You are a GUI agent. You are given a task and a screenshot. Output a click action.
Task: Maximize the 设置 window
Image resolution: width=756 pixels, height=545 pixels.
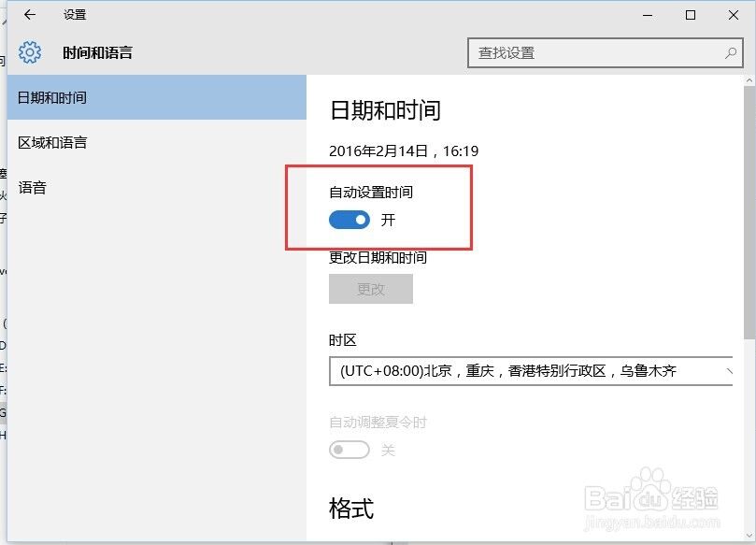pos(691,15)
